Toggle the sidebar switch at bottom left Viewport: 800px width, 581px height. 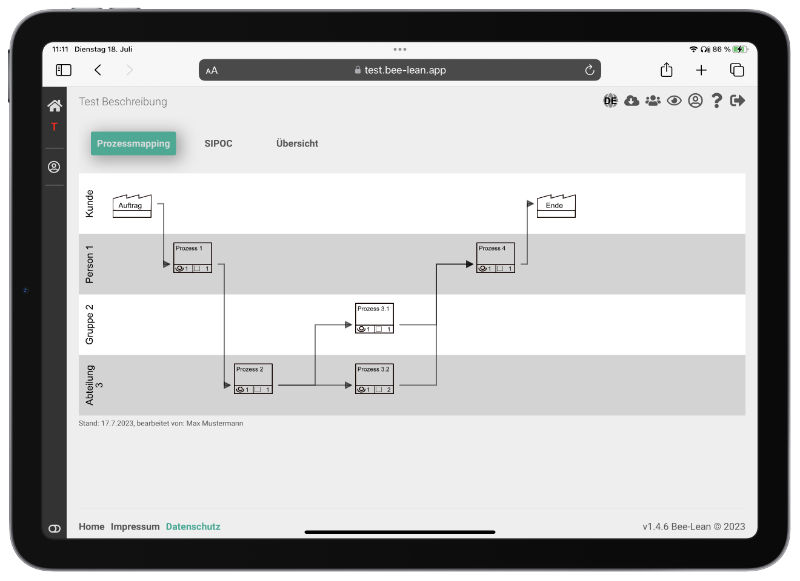[55, 528]
